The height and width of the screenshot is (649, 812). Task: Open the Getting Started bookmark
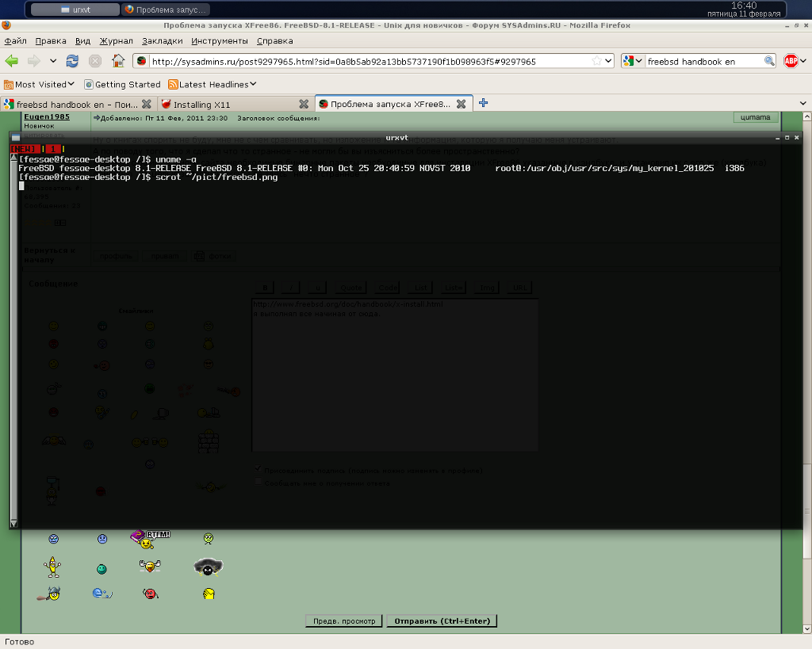[x=123, y=84]
